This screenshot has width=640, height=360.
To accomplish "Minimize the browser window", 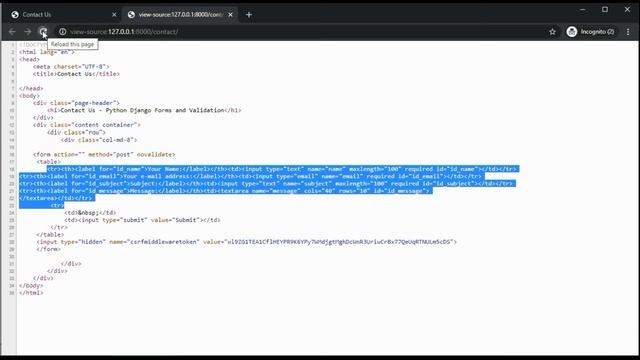I will 582,9.
